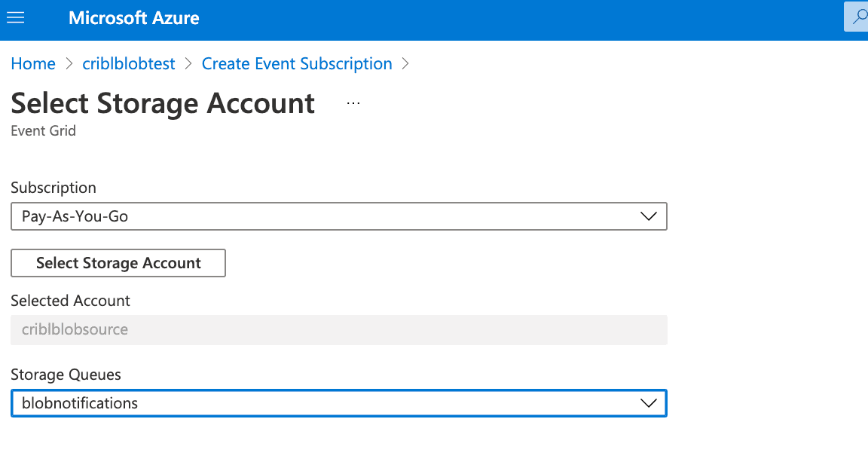The height and width of the screenshot is (471, 868).
Task: Return to Create Event Subscription breadcrumb
Action: click(297, 64)
